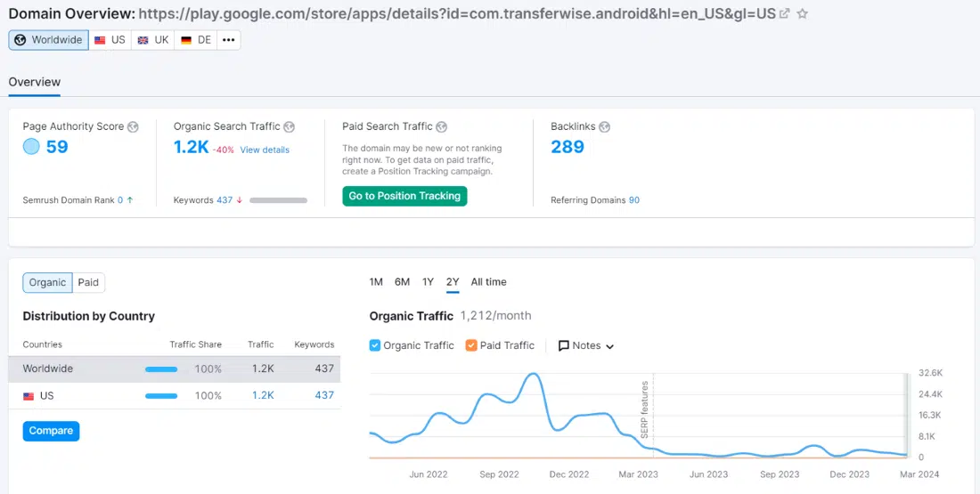Click globe icon next to Backlinks
This screenshot has height=494, width=980.
pos(604,126)
